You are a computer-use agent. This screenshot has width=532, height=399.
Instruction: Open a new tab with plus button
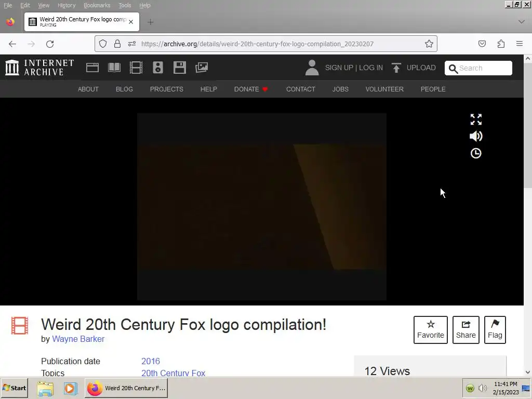[x=151, y=22]
